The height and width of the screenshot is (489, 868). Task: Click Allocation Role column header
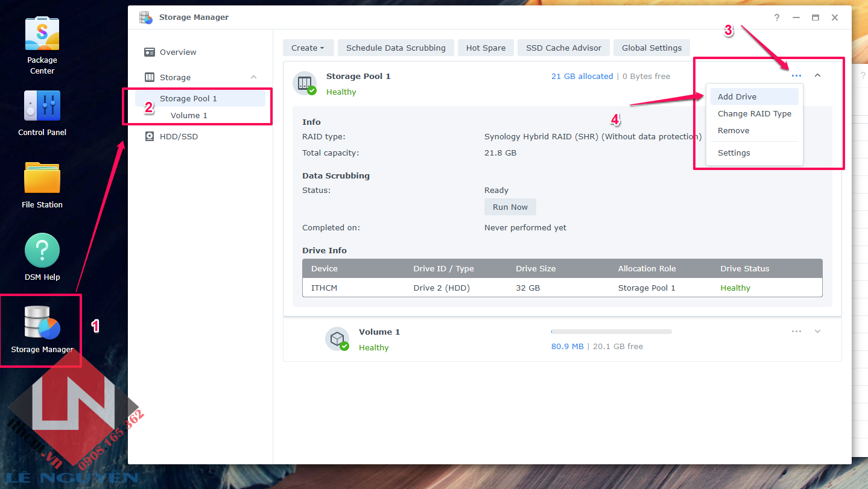(647, 268)
